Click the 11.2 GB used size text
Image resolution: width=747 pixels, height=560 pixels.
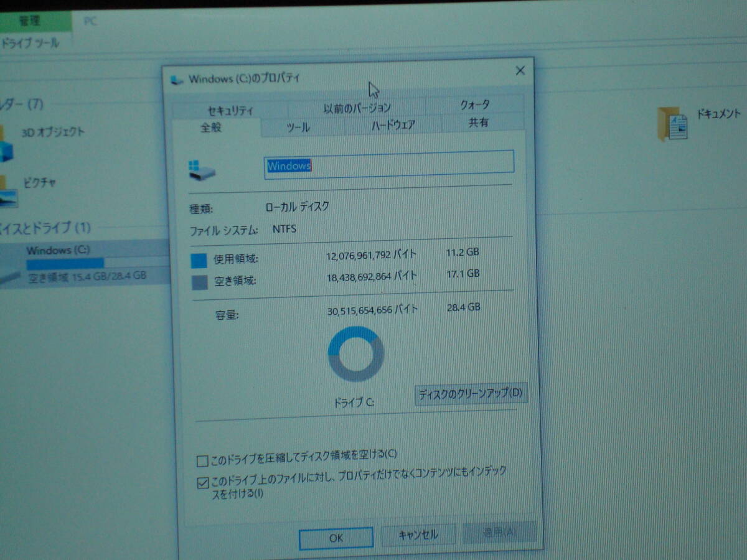point(463,252)
